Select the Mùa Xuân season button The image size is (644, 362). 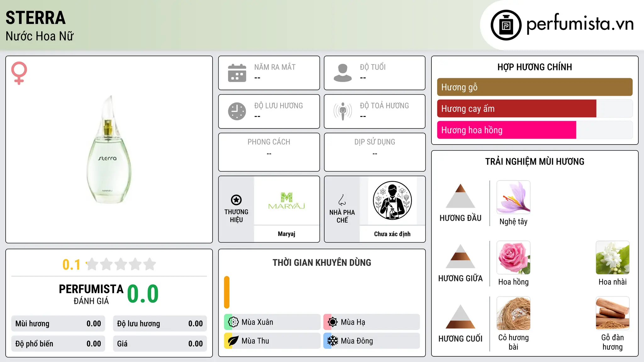pyautogui.click(x=272, y=322)
